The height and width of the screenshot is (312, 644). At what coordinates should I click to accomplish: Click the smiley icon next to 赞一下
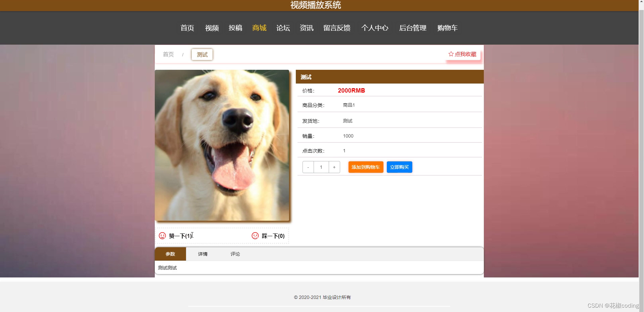tap(162, 236)
